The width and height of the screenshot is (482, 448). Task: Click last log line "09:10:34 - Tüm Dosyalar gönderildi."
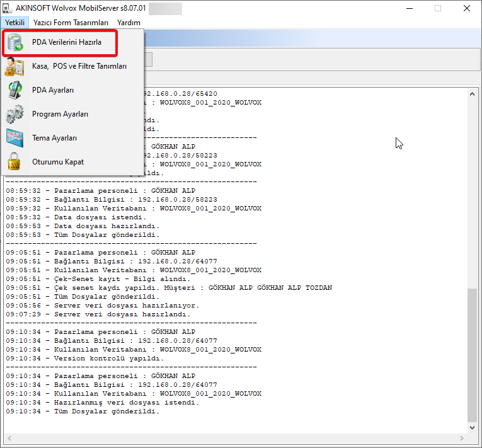click(83, 411)
